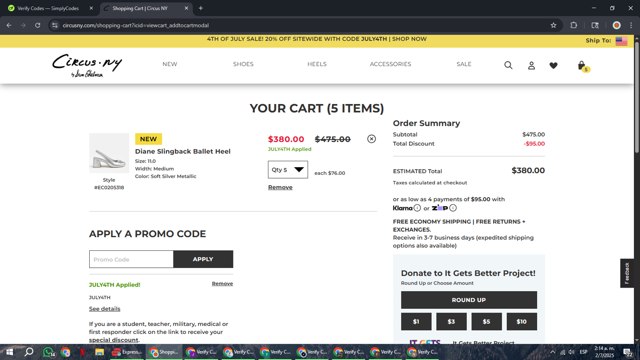Go back with browser back arrow
Image resolution: width=640 pixels, height=360 pixels.
click(x=9, y=25)
